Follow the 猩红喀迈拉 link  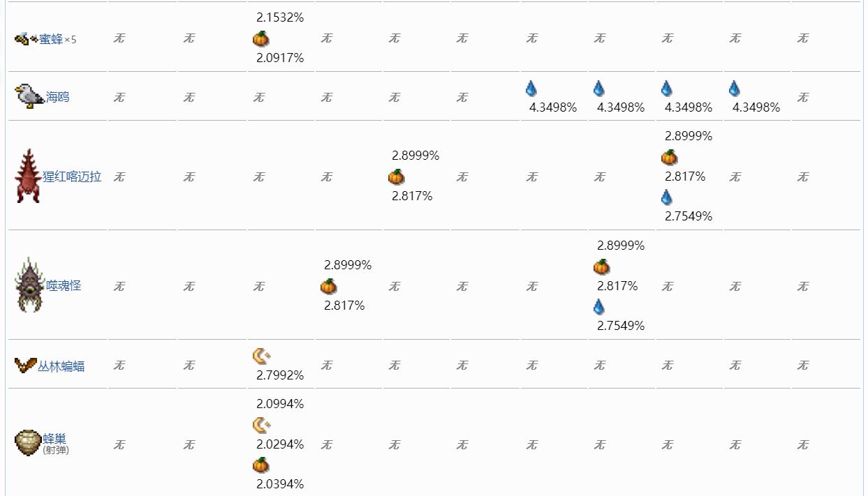72,176
